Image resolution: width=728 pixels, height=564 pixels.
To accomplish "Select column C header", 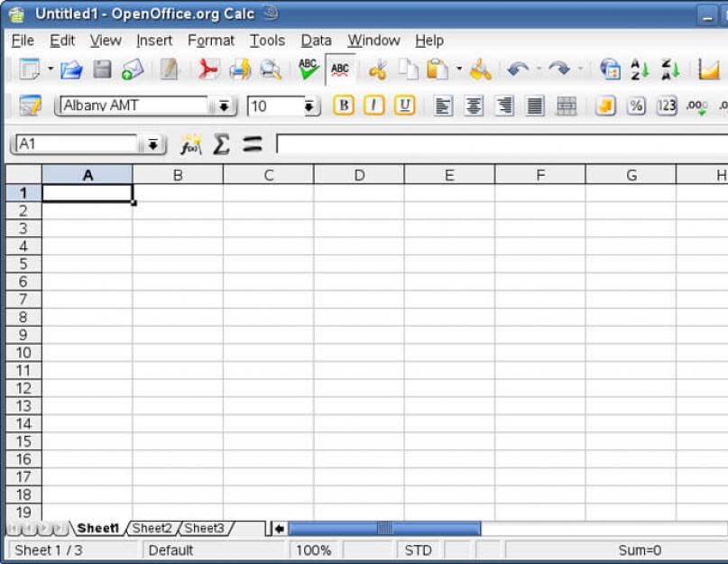I will [268, 175].
